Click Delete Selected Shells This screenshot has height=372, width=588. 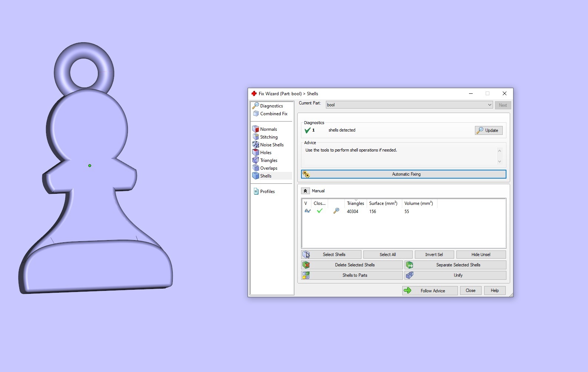352,265
